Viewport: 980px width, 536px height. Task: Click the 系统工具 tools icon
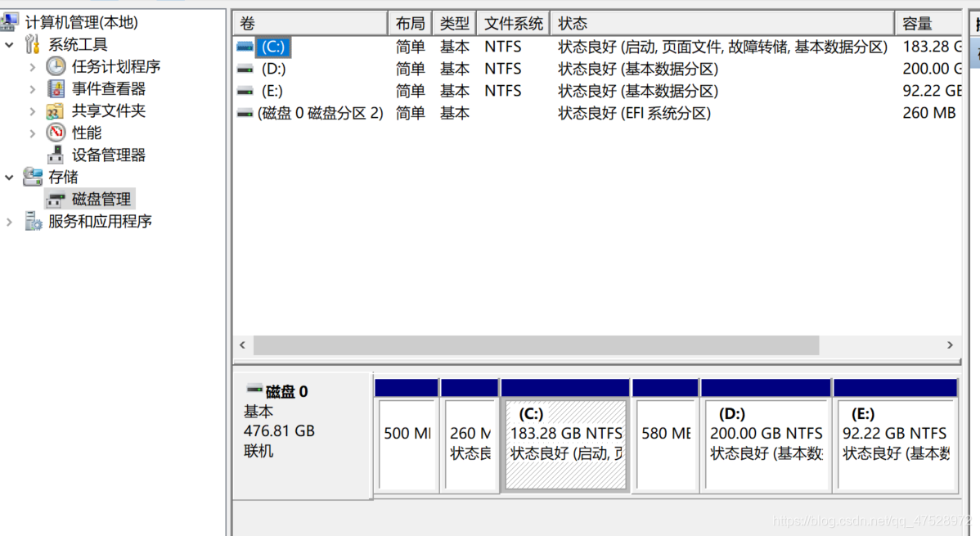tap(33, 44)
